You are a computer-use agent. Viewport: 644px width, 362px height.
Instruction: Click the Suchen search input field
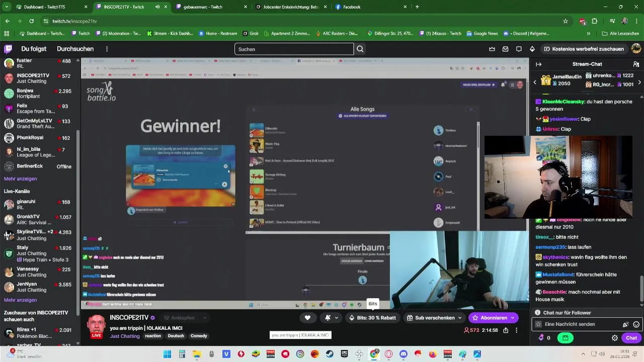294,49
